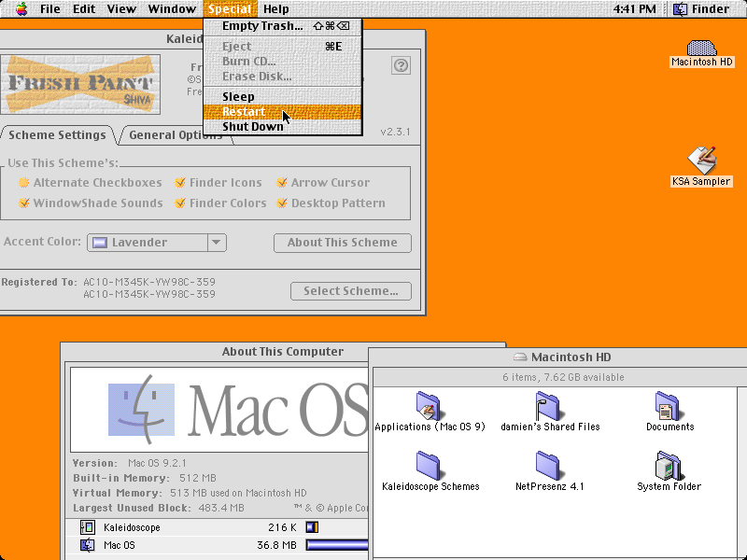Toggle Arrow Cursor checkbox
This screenshot has height=560, width=747.
pyautogui.click(x=282, y=182)
